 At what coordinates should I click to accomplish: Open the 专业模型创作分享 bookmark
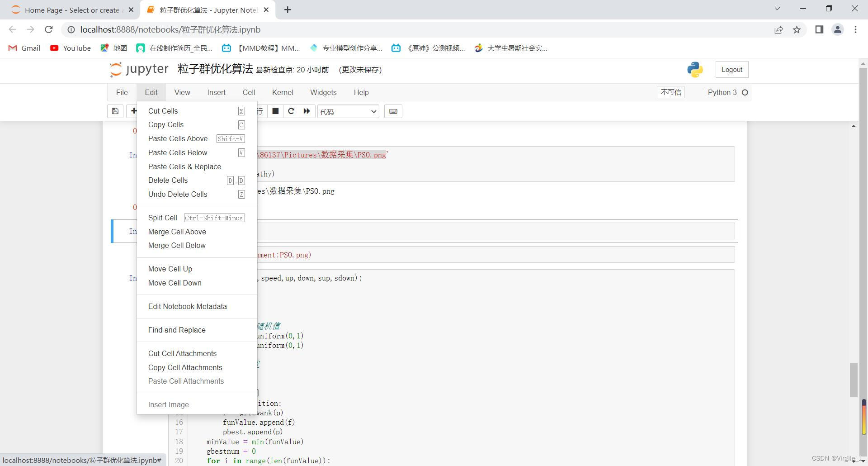coord(346,48)
